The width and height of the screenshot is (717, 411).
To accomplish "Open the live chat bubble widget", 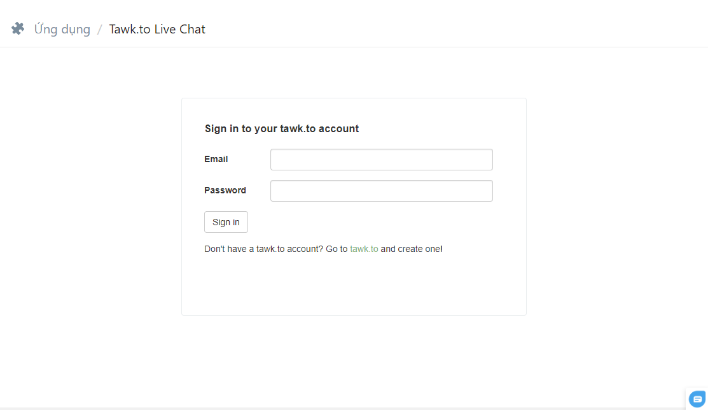I will pyautogui.click(x=697, y=399).
